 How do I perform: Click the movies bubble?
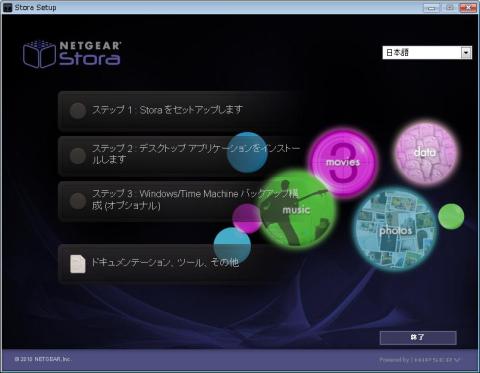pyautogui.click(x=343, y=163)
